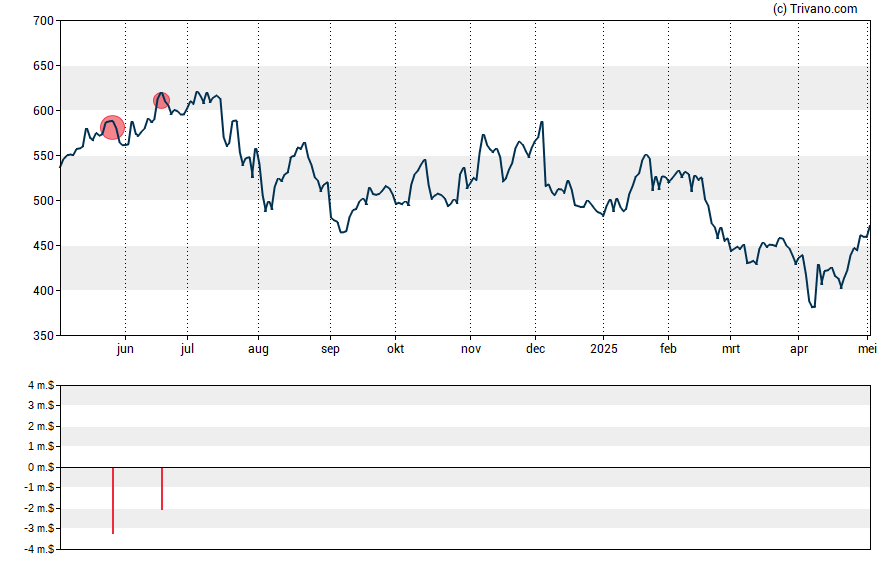Click the (c) Trivano.com label
This screenshot has height=565, width=888.
(815, 8)
